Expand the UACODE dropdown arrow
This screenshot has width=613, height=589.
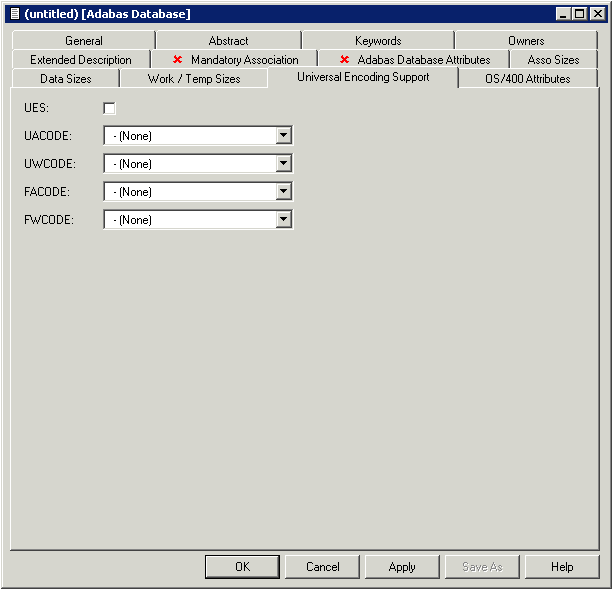(284, 136)
